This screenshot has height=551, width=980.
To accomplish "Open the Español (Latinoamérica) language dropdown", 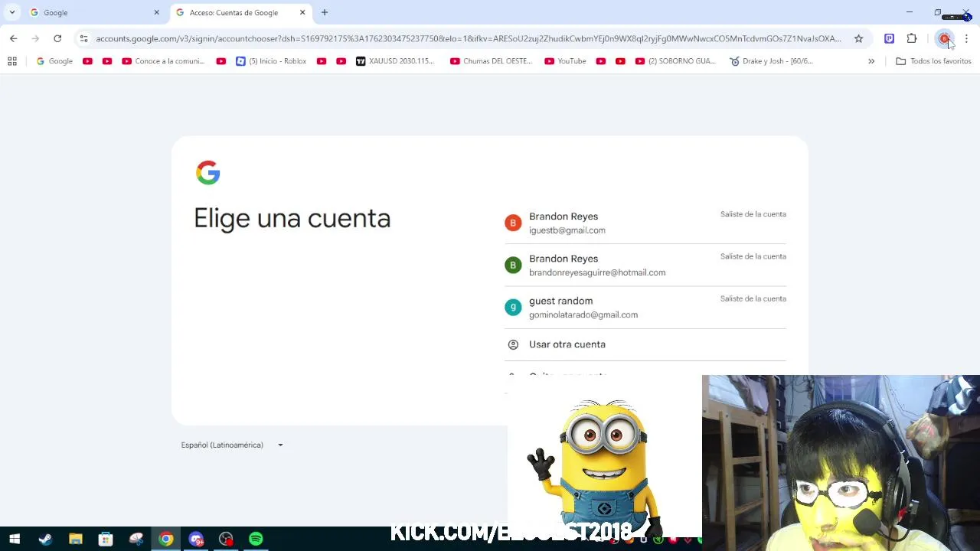I will (x=232, y=445).
